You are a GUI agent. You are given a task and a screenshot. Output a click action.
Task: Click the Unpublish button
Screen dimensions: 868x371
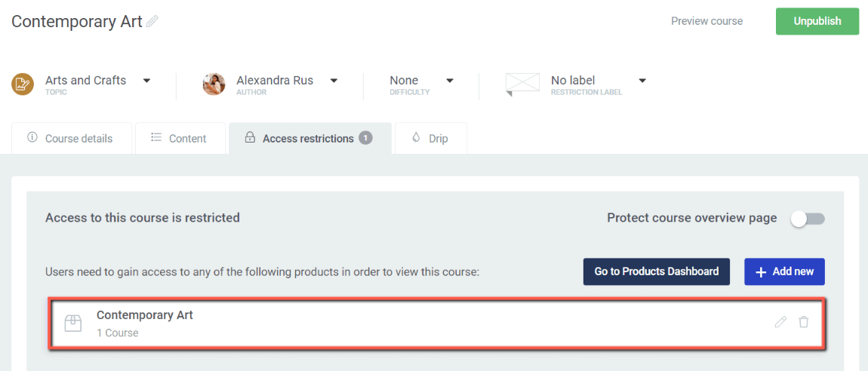point(817,22)
